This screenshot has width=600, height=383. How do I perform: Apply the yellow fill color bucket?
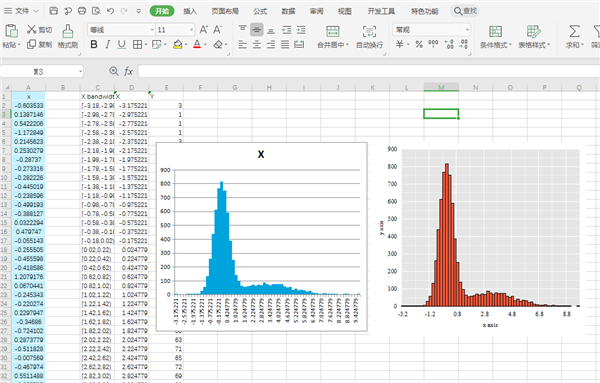point(177,45)
